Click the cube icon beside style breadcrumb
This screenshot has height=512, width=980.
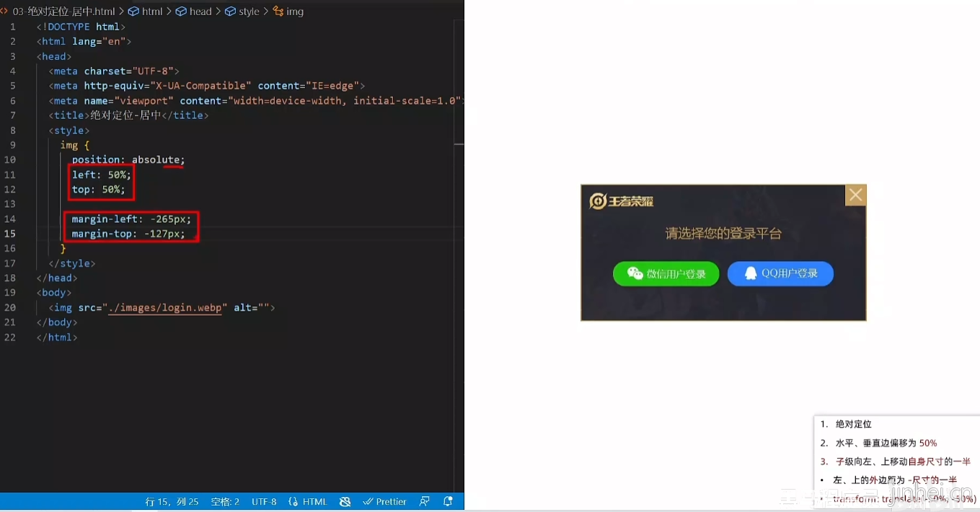(x=231, y=12)
